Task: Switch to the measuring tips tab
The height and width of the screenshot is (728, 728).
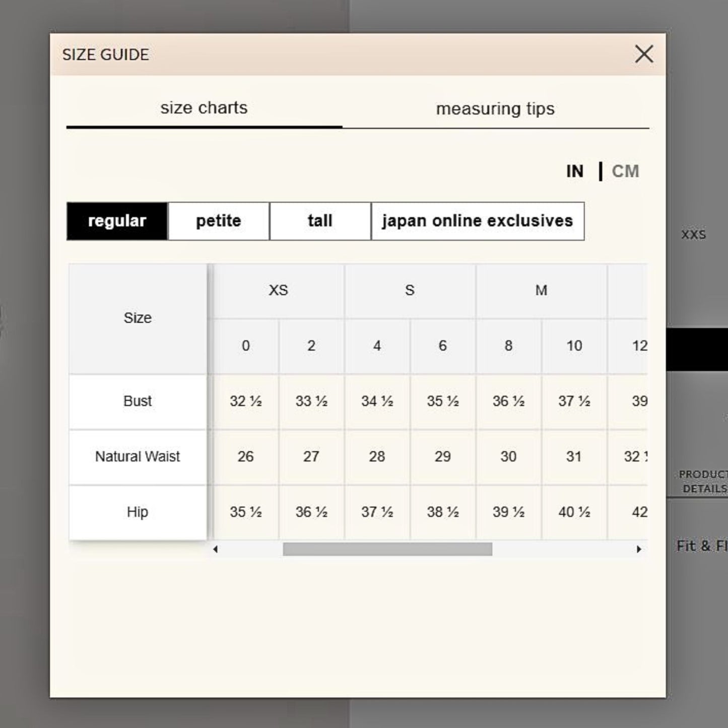Action: tap(495, 109)
